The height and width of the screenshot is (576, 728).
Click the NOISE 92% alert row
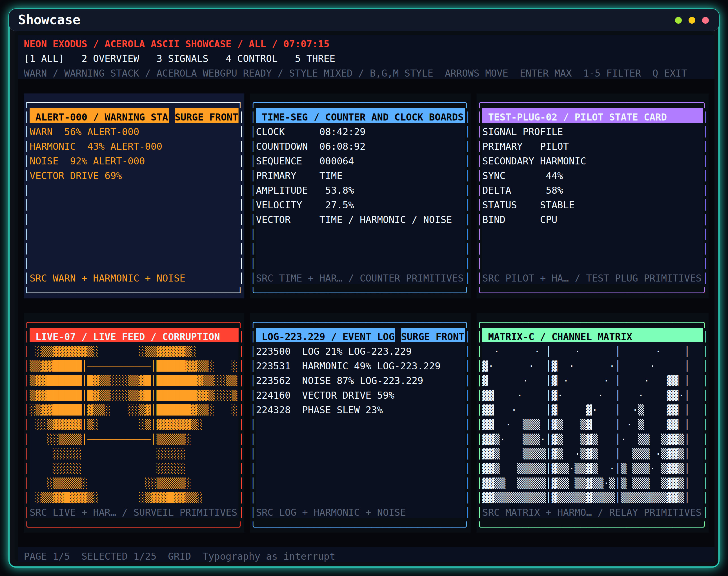[x=87, y=161]
